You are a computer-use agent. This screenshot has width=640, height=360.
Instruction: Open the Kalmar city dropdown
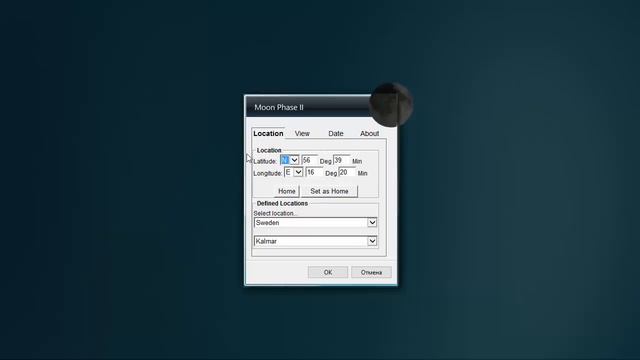pos(315,241)
